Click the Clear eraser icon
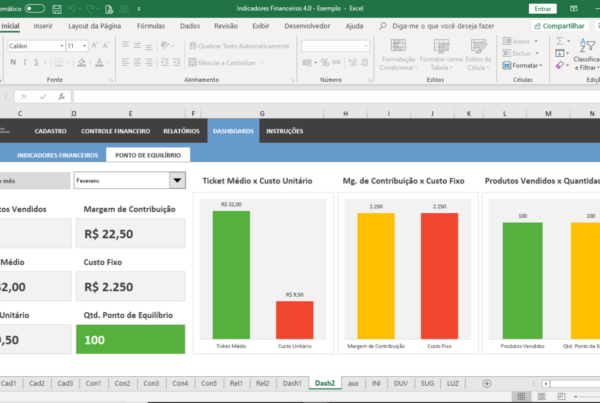600x403 pixels. tap(560, 65)
